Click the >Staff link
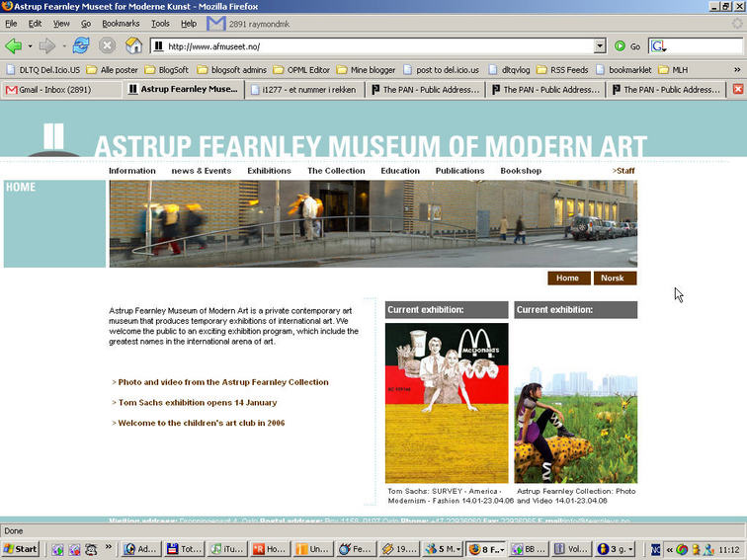Screen dimensions: 747x560 click(623, 171)
